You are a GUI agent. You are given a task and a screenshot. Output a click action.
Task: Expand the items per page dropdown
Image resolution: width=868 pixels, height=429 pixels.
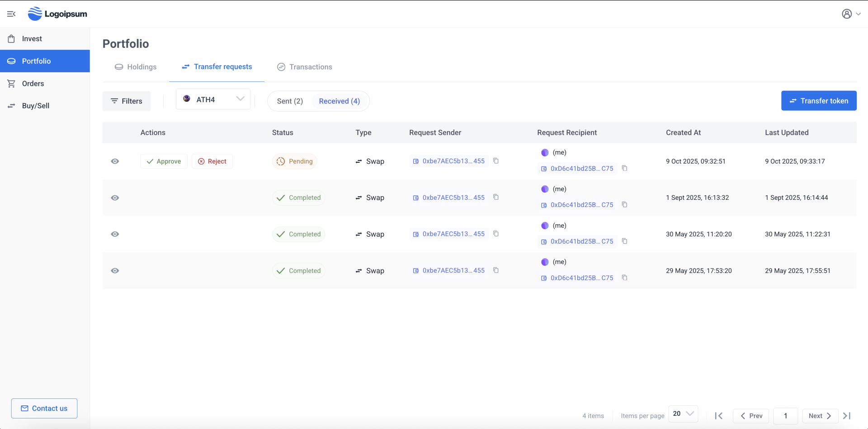tap(683, 414)
